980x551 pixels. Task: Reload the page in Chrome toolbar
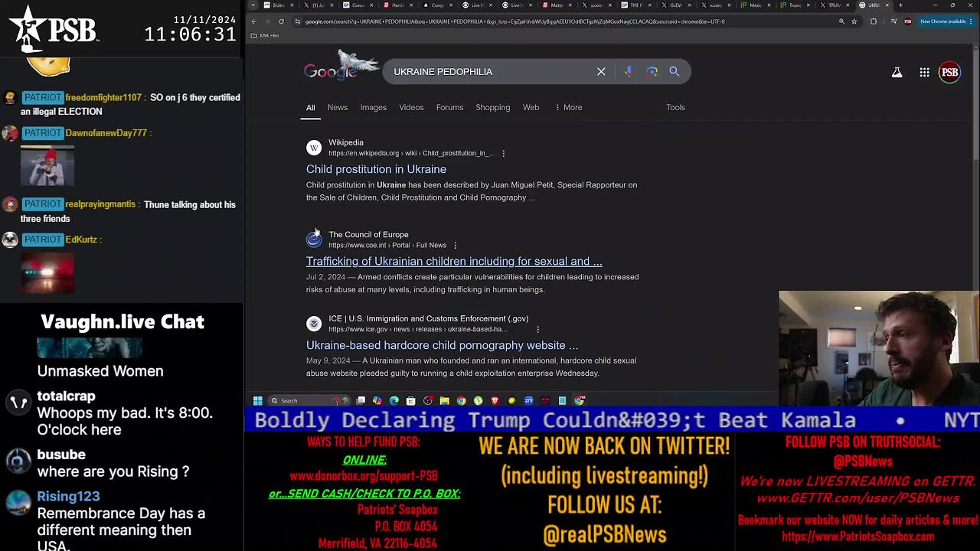[x=281, y=21]
